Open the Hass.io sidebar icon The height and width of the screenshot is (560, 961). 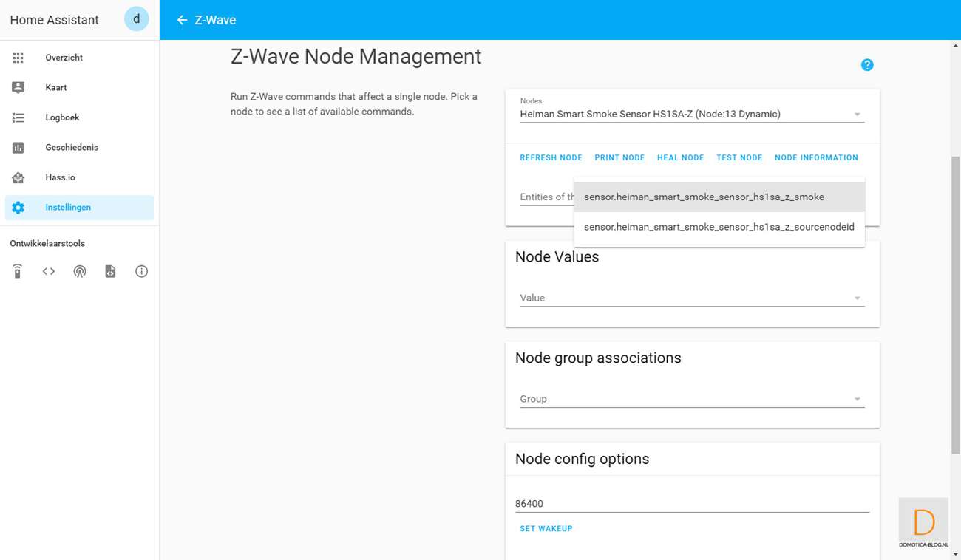[18, 177]
